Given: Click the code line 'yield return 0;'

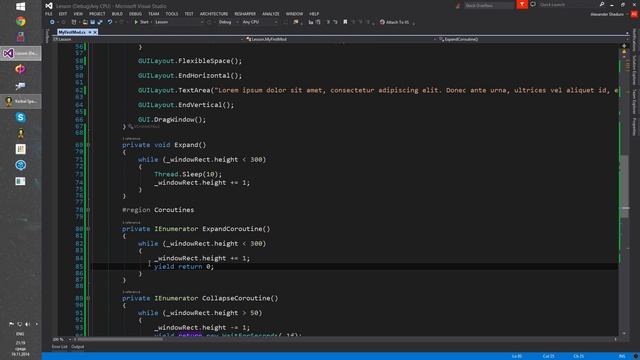Looking at the screenshot, I should 184,267.
